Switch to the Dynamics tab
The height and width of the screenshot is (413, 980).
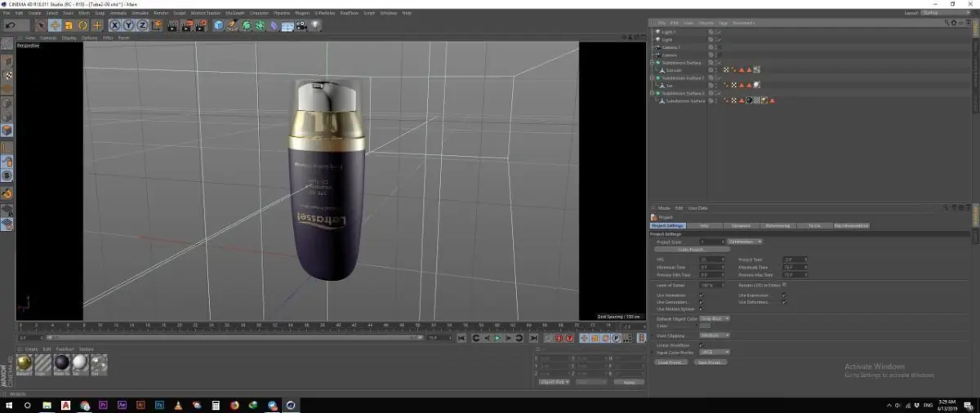tap(741, 225)
